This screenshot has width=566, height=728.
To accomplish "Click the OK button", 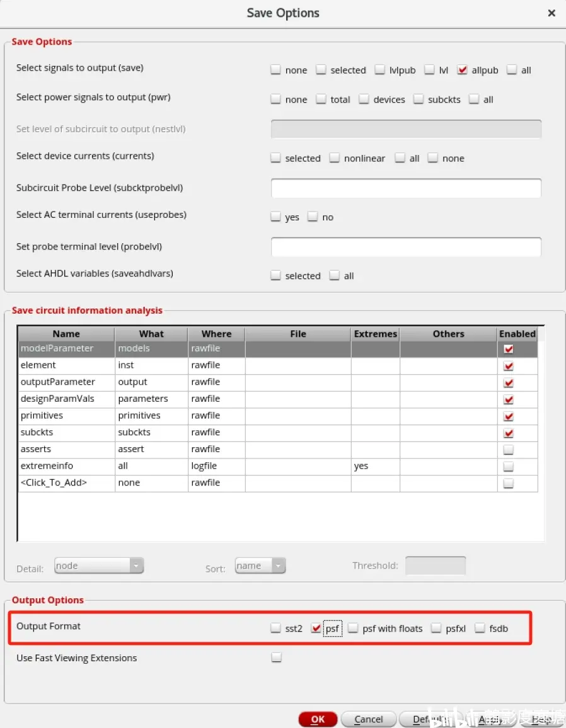I will (318, 719).
